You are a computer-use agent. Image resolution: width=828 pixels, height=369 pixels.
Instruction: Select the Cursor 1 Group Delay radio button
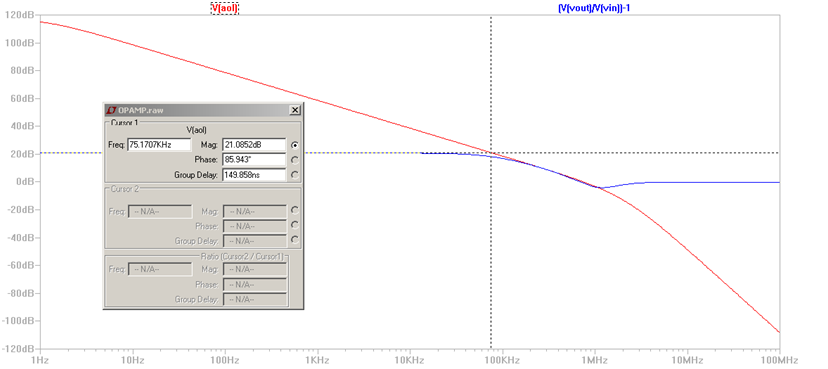(x=295, y=174)
